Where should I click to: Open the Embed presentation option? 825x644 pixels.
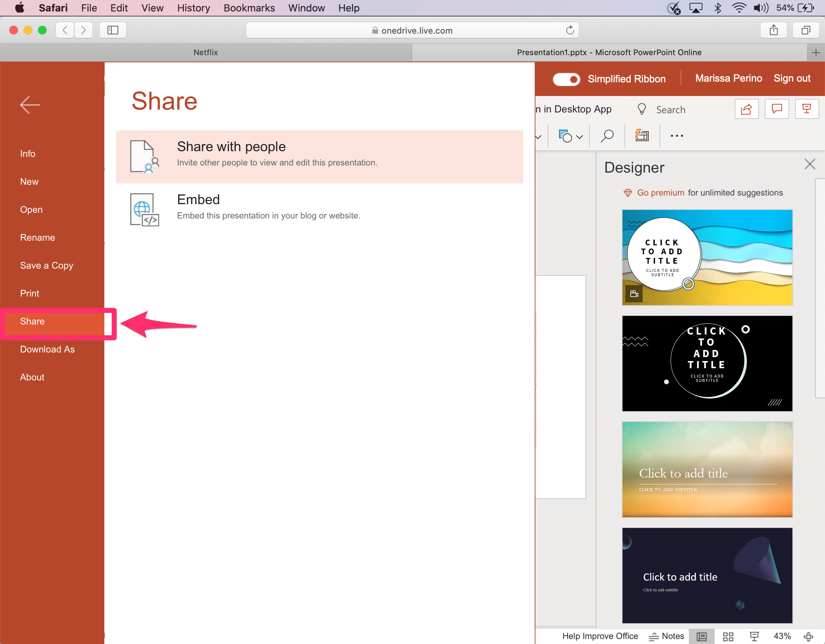point(319,209)
